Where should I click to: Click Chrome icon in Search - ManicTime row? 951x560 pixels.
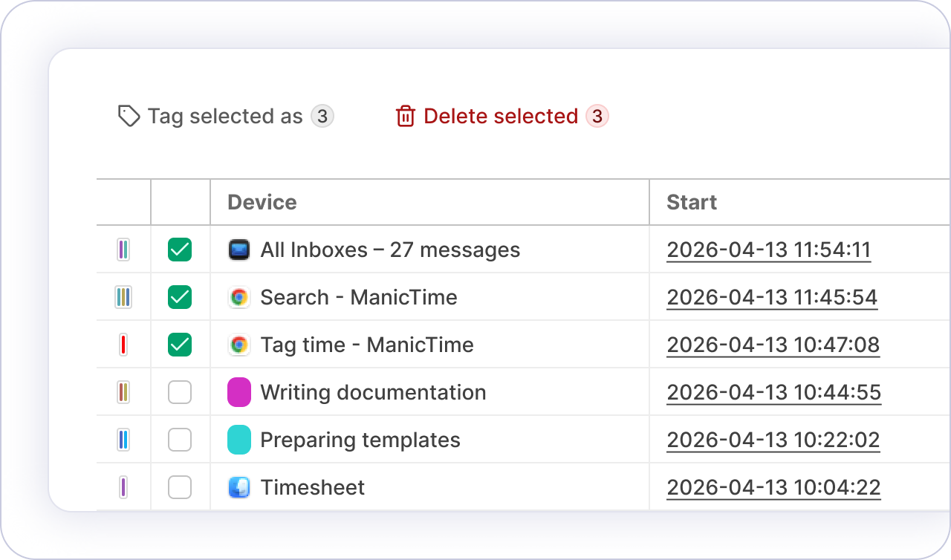238,298
